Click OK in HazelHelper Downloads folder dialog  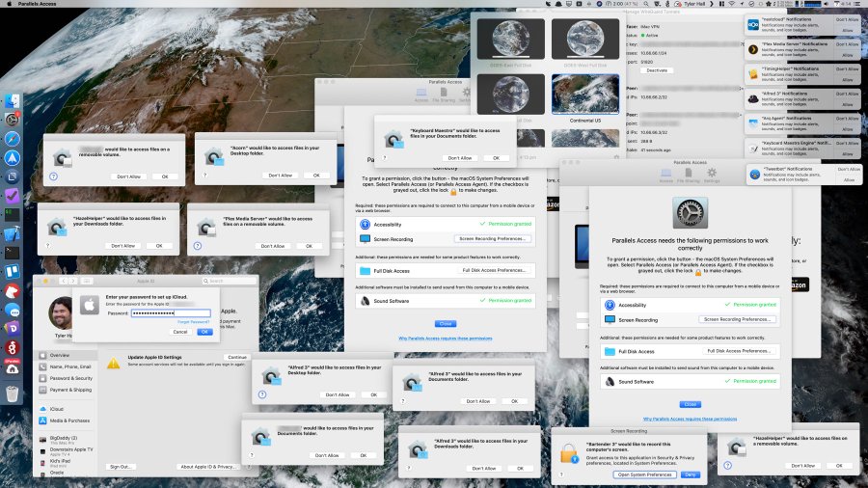159,246
